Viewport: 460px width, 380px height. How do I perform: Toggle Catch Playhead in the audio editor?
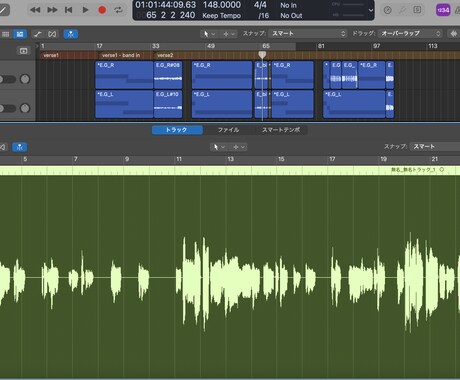pos(19,147)
